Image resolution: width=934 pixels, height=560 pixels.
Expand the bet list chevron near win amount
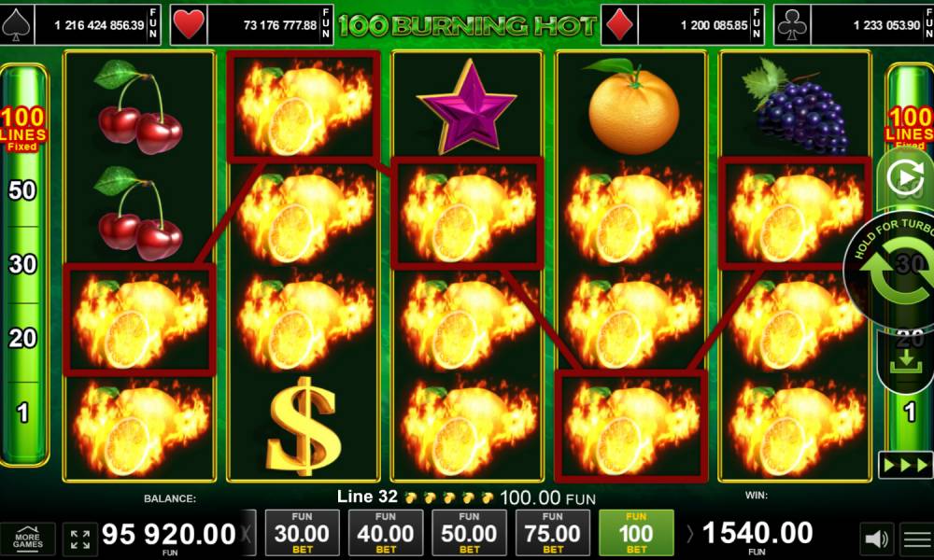pyautogui.click(x=690, y=534)
